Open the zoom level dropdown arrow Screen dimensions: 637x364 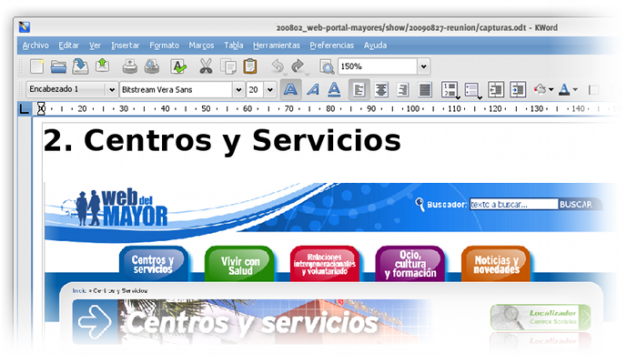424,66
